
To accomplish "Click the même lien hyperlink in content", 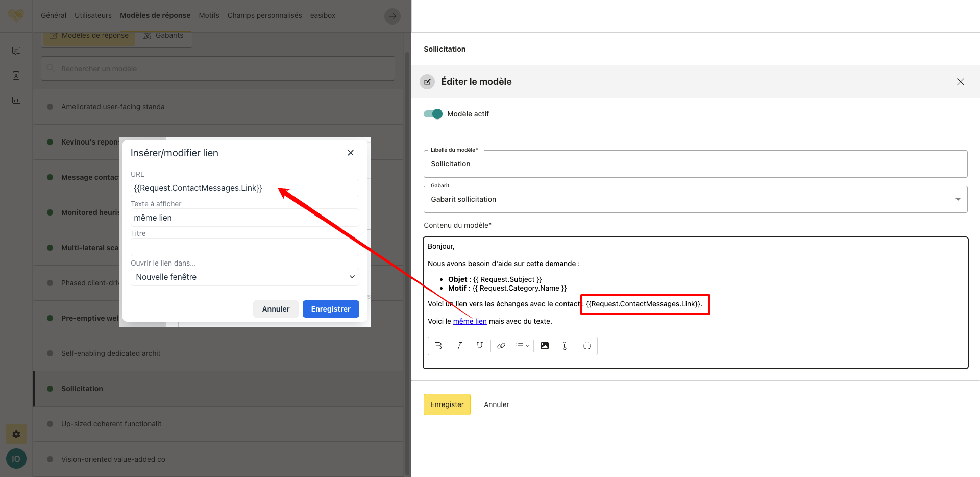I will pos(470,321).
